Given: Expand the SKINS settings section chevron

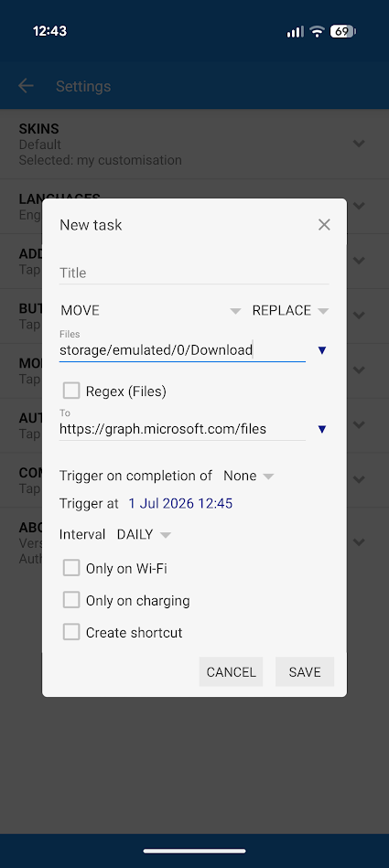Looking at the screenshot, I should click(x=359, y=144).
